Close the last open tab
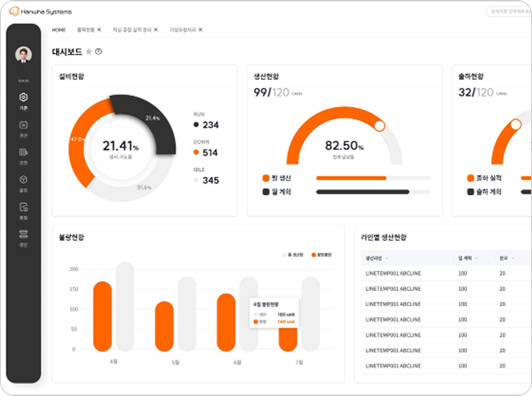This screenshot has height=396, width=532. click(x=201, y=30)
